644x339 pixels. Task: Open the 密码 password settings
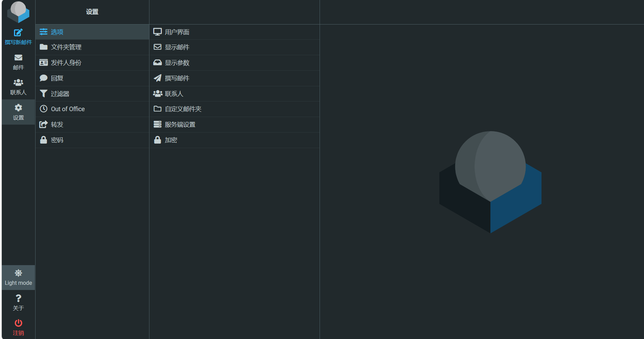click(x=57, y=140)
